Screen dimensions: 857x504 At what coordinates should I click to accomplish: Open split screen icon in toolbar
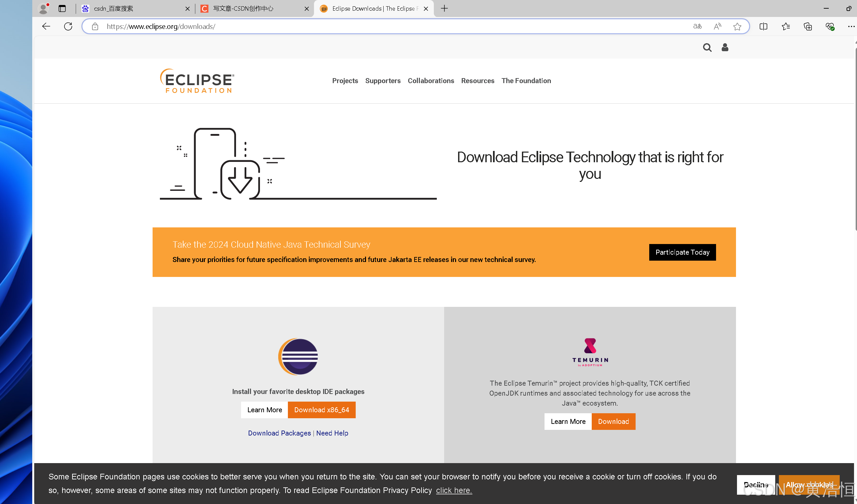click(x=764, y=26)
